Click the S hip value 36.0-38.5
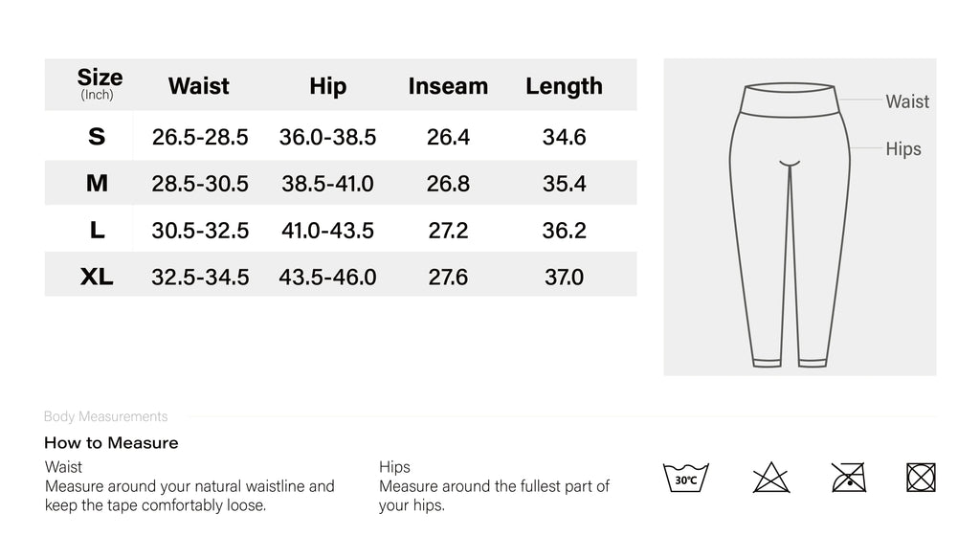Viewport: 980px width, 558px height. 327,137
